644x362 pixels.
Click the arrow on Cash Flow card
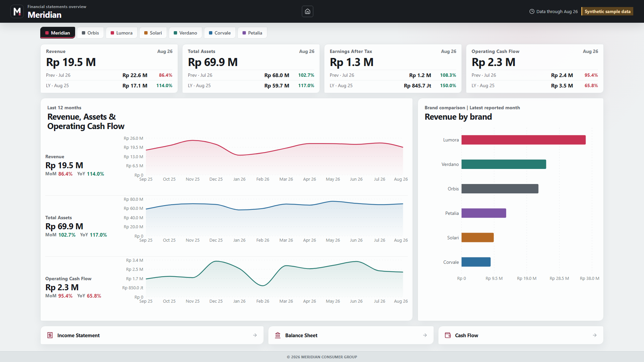tap(595, 335)
